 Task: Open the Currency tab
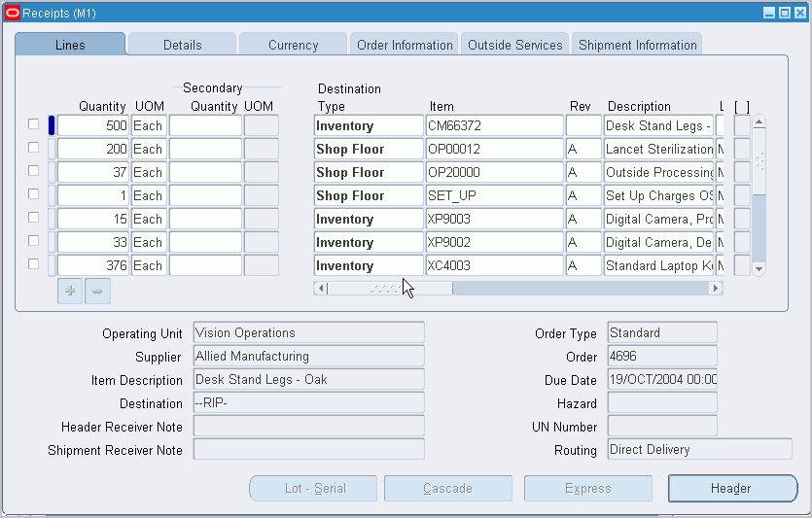pyautogui.click(x=293, y=45)
